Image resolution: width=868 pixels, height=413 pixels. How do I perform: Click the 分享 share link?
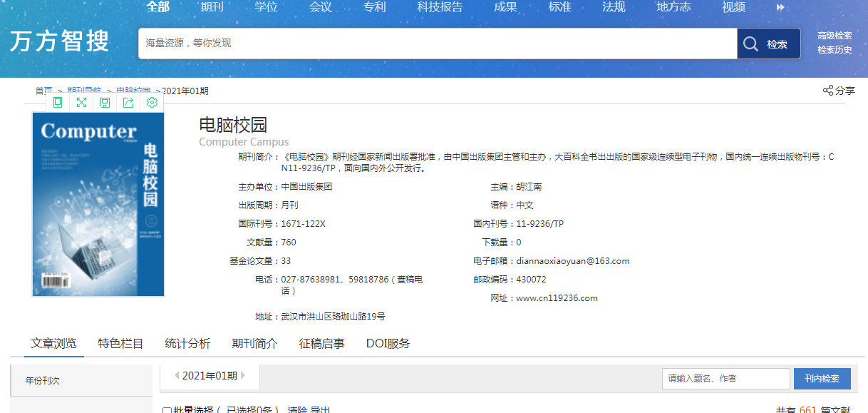845,91
